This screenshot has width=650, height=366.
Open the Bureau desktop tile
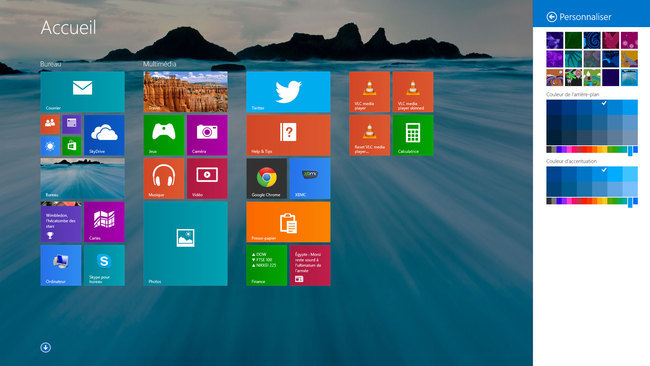82,178
